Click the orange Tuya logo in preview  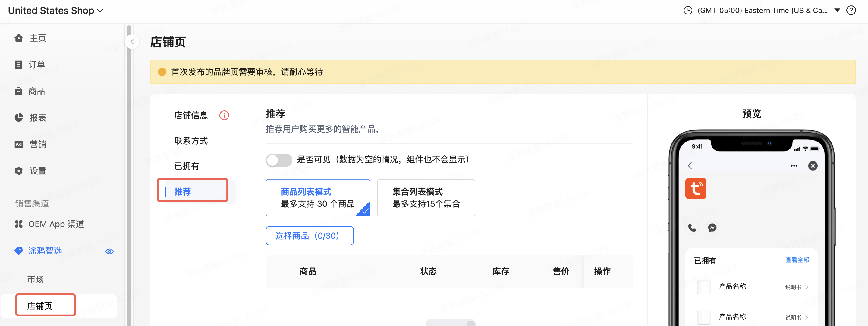(x=696, y=188)
